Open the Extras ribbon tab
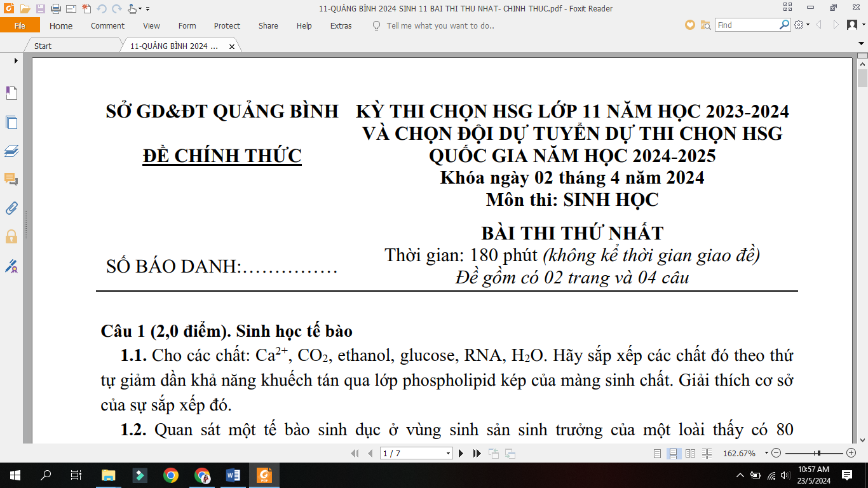 [341, 25]
